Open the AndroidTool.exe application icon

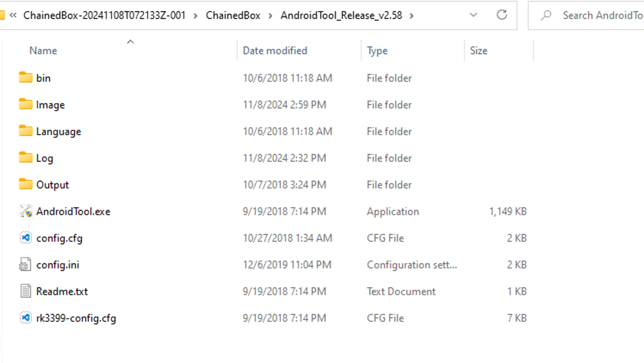(x=25, y=211)
